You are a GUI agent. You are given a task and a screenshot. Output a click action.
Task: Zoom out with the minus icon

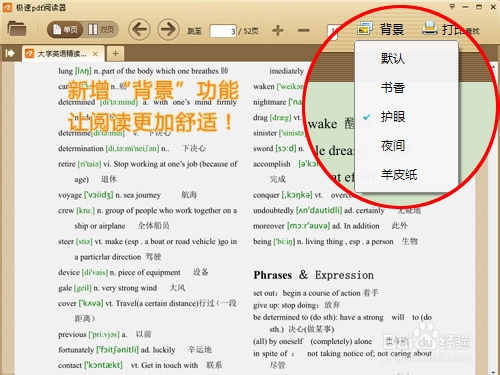[303, 31]
